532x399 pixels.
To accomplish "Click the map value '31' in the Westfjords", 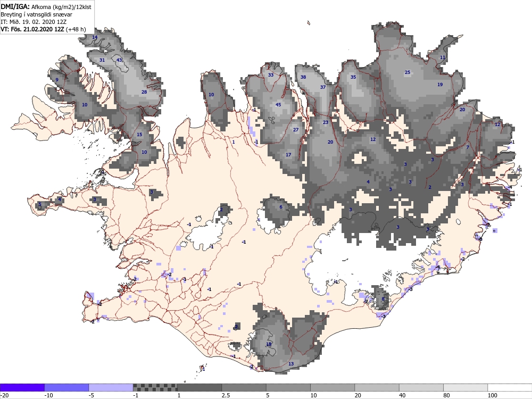I will (102, 60).
